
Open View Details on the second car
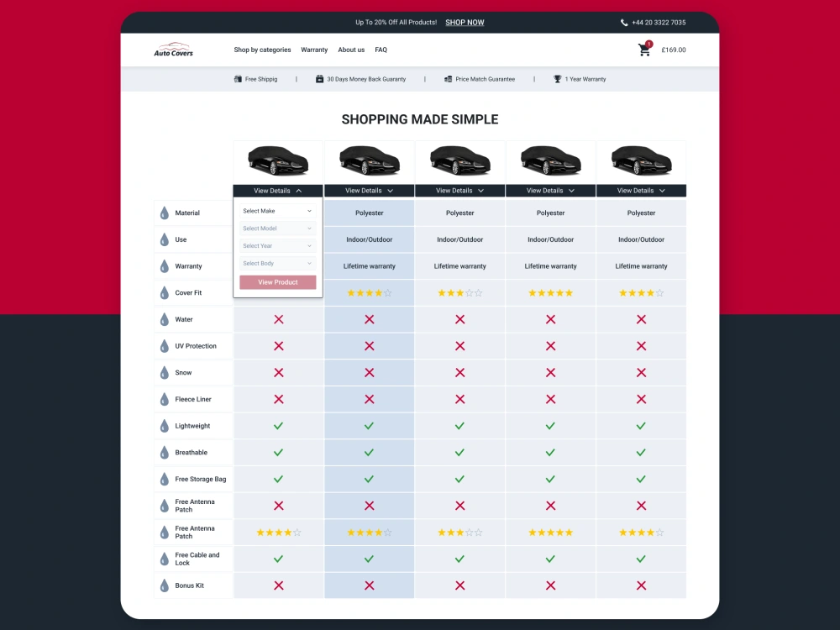click(369, 191)
